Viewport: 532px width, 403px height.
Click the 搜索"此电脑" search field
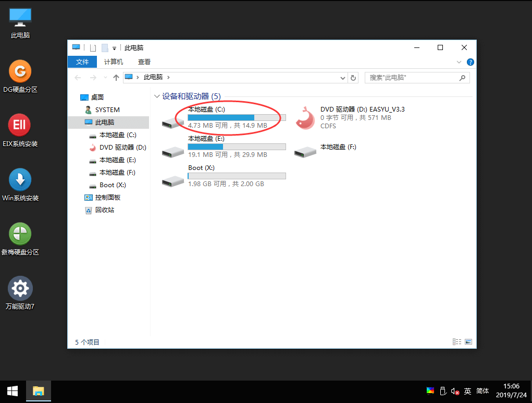click(x=412, y=78)
